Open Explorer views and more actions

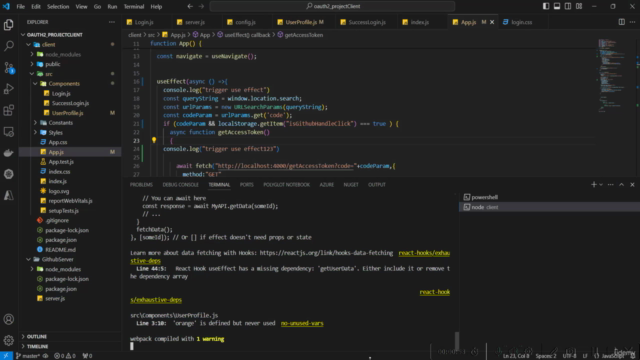click(x=112, y=22)
